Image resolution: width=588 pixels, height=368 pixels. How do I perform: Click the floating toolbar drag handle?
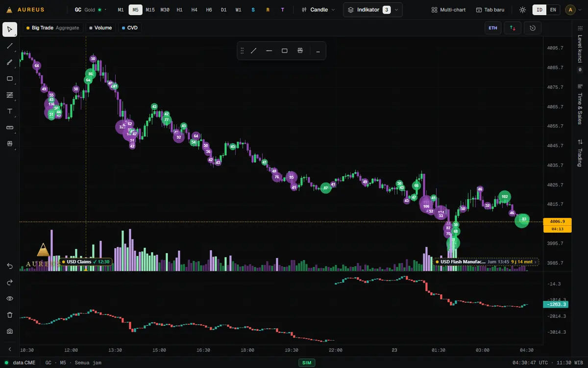point(242,51)
